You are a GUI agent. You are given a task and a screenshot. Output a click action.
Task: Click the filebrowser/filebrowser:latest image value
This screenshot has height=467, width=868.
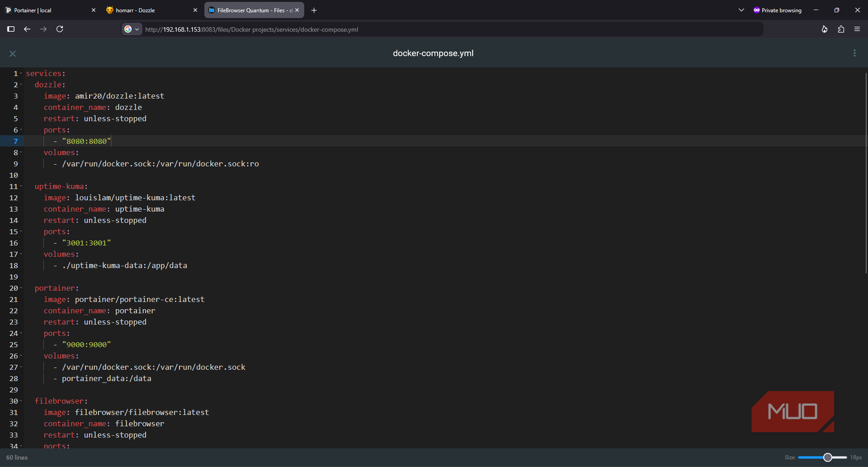(x=142, y=412)
